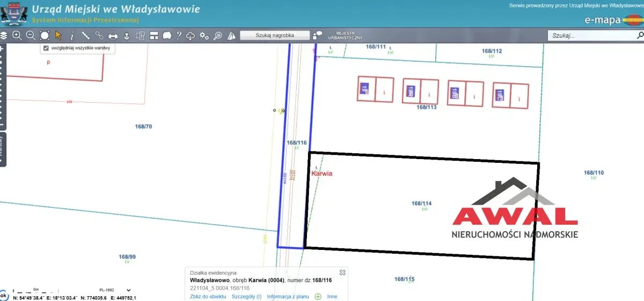The height and width of the screenshot is (301, 644).
Task: Activate the yellow arrow selection tool
Action: point(58,35)
